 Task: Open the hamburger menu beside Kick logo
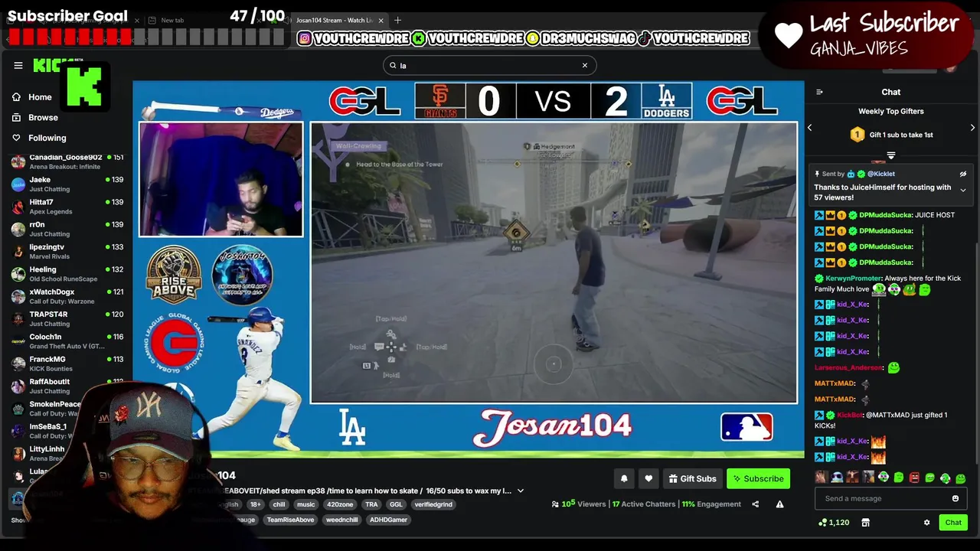coord(18,65)
